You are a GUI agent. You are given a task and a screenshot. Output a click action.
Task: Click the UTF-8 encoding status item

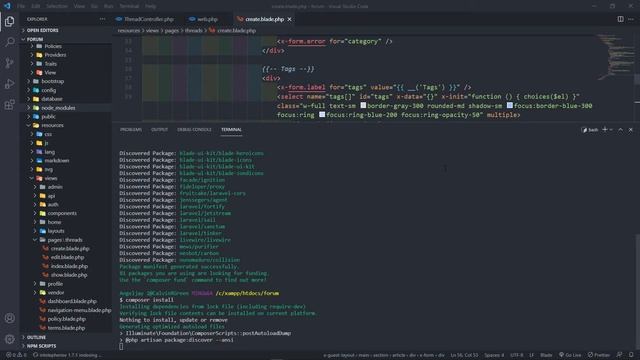pos(516,355)
